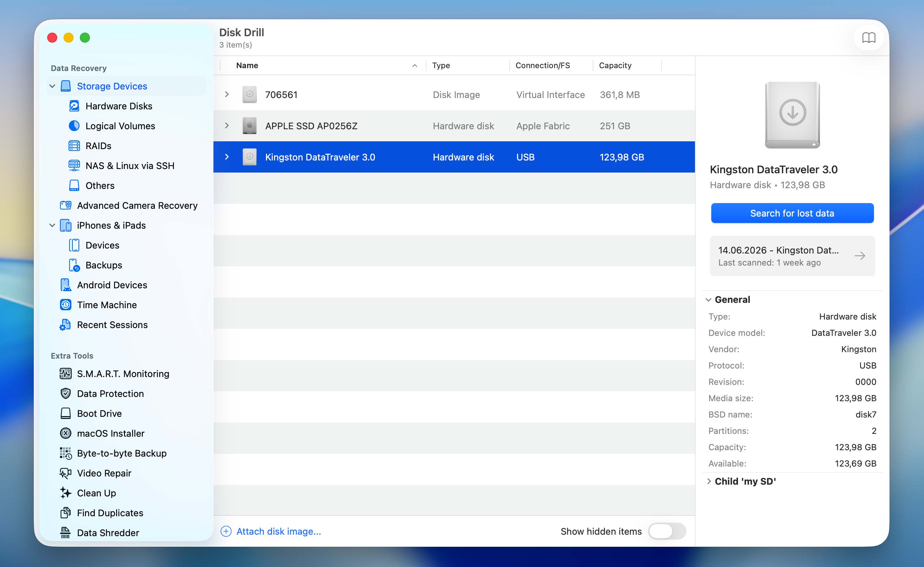Select Video Repair in the sidebar

click(x=104, y=473)
